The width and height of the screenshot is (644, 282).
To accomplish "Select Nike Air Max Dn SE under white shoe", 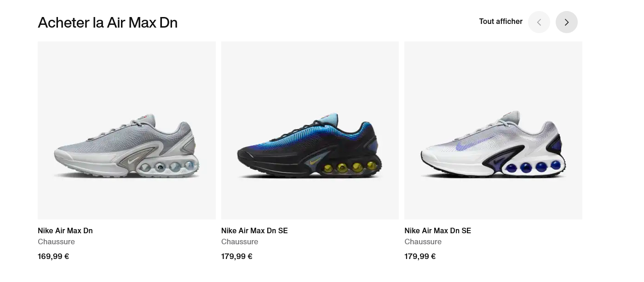I will pos(437,230).
